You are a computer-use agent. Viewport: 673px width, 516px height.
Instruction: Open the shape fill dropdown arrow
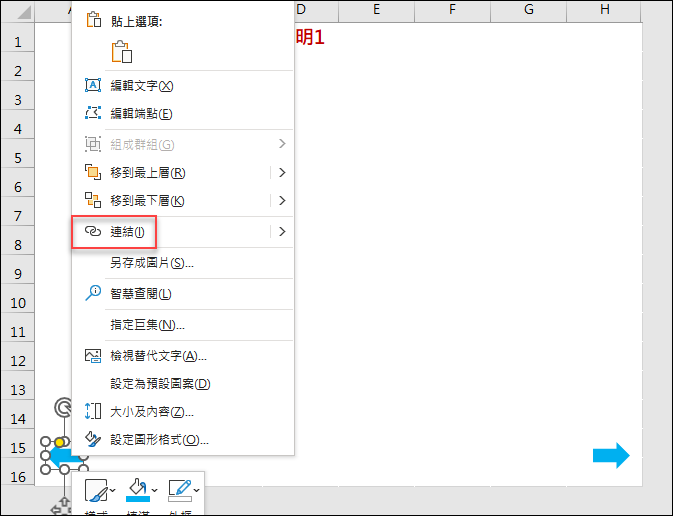point(155,490)
